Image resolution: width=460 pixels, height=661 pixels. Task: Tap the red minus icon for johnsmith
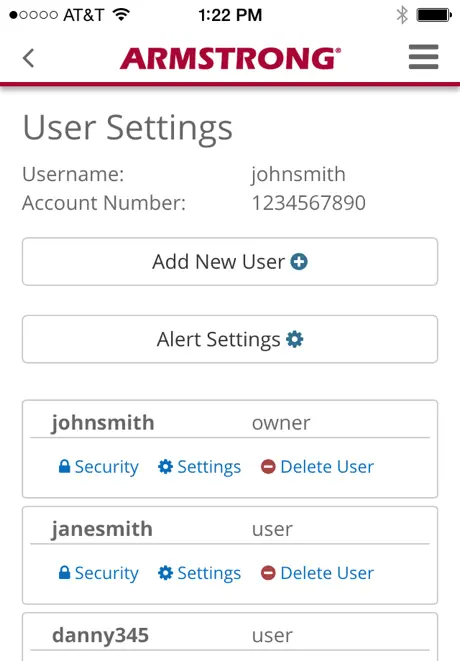pos(268,467)
